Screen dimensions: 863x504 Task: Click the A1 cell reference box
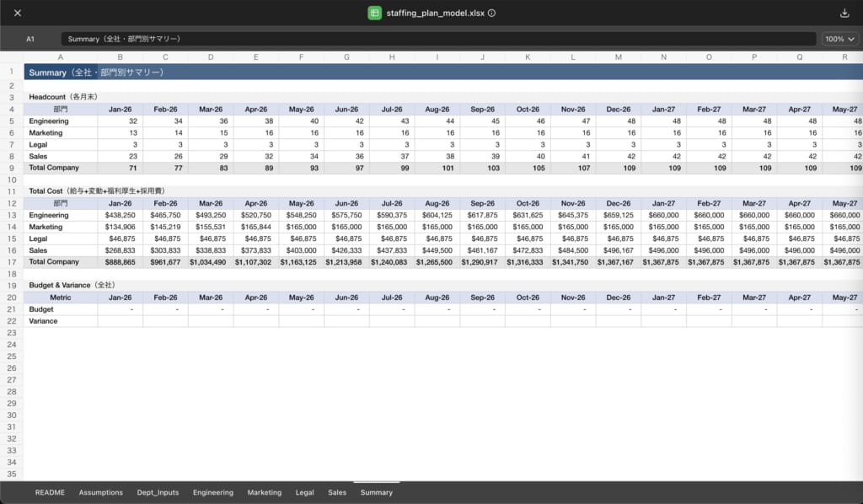tap(30, 39)
